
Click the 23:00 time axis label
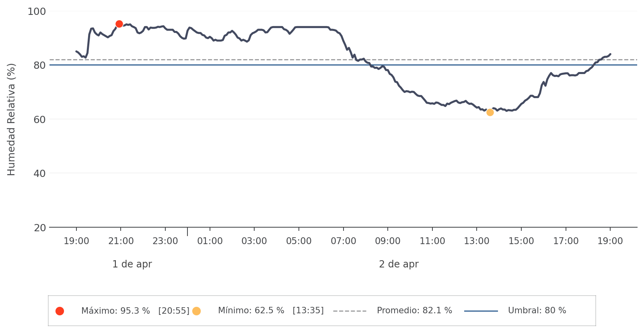click(x=165, y=241)
